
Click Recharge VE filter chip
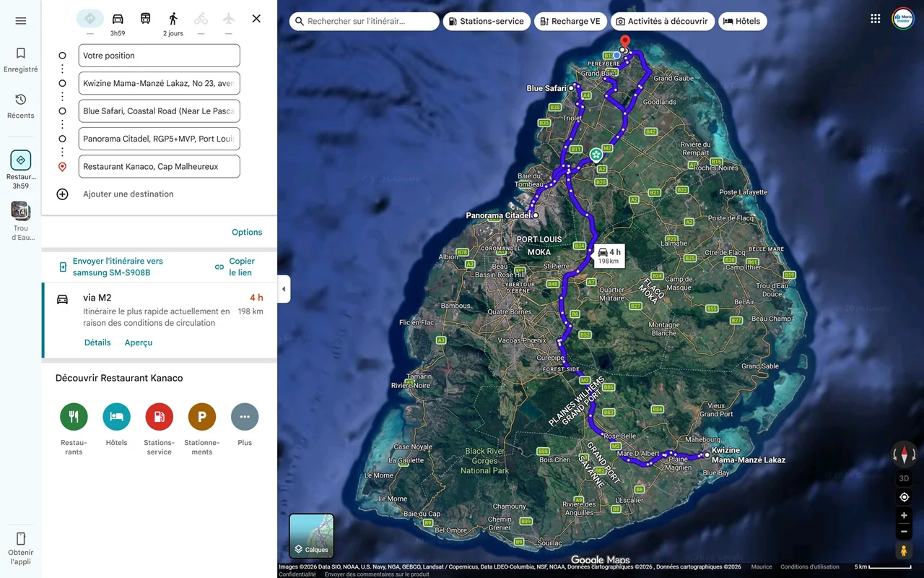click(x=570, y=22)
